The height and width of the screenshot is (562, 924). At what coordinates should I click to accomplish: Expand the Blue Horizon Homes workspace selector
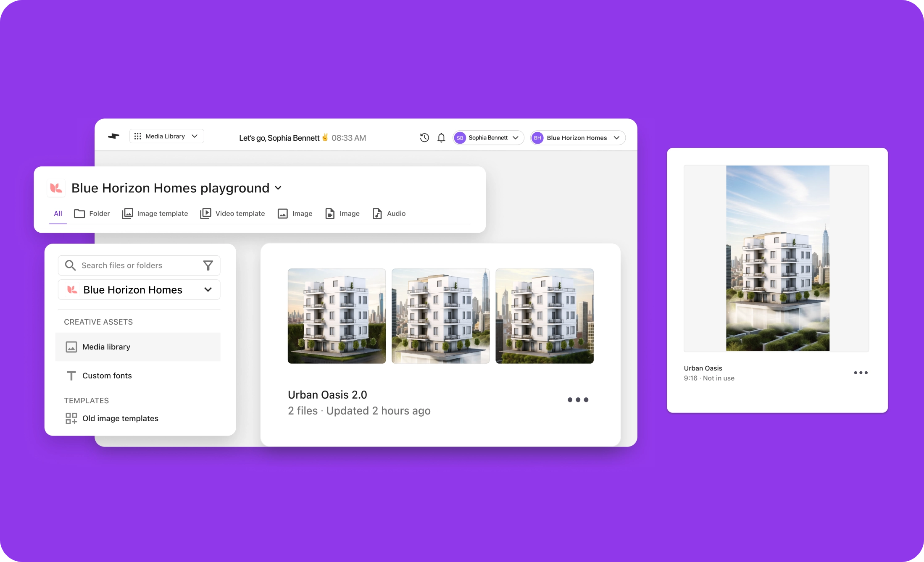(x=139, y=289)
